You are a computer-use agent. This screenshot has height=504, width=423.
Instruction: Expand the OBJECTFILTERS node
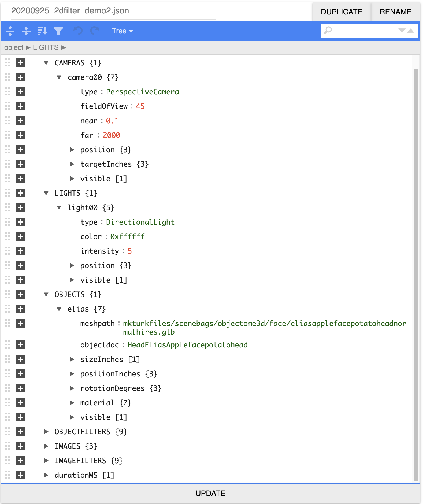(x=46, y=432)
